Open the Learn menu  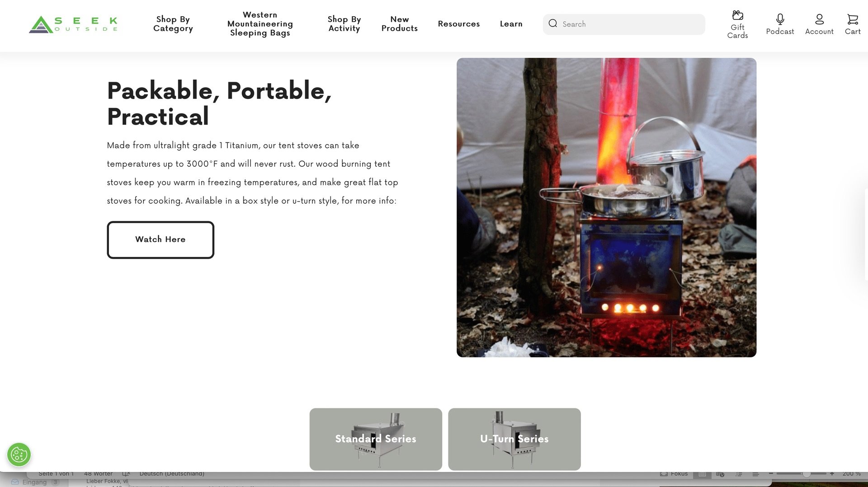(x=511, y=24)
